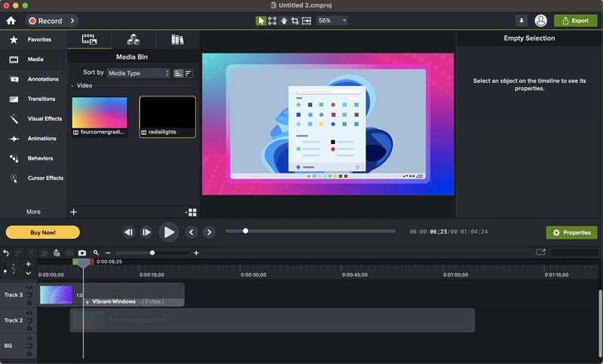
Task: Switch to the Library cubes tab
Action: coord(133,40)
